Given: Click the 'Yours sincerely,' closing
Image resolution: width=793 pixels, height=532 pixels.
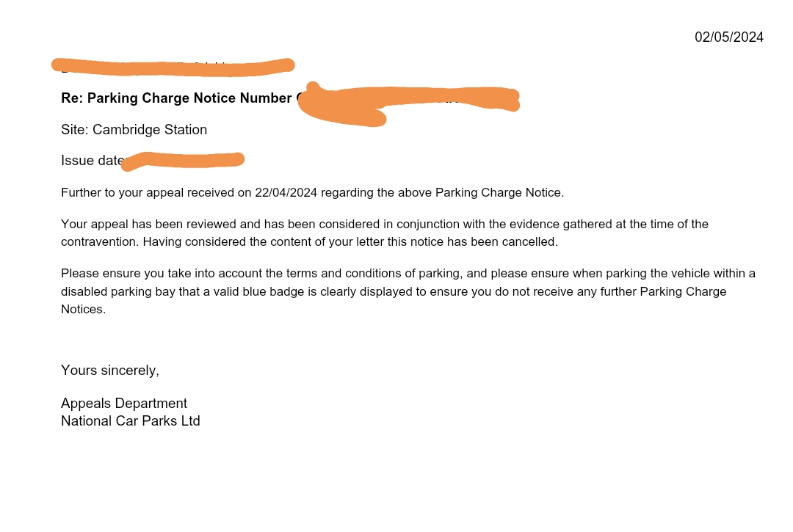Looking at the screenshot, I should (110, 371).
